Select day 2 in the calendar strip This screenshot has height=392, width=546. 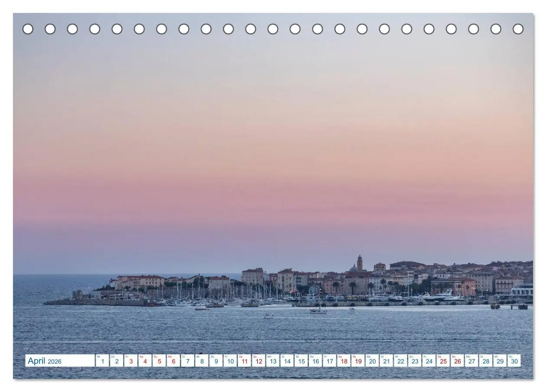tap(117, 361)
